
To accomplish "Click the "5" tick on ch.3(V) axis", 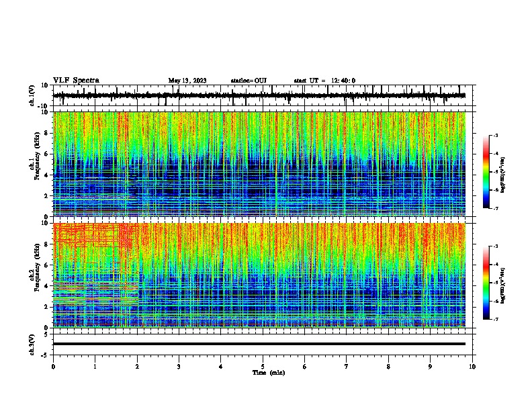I will click(46, 334).
